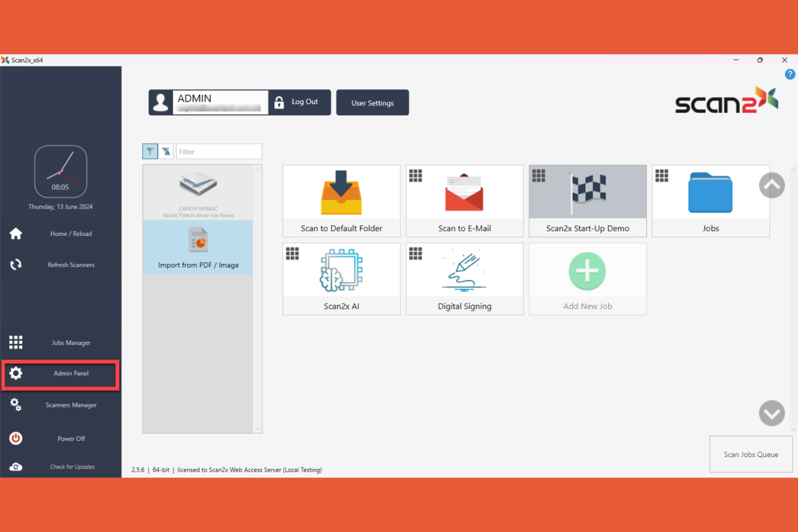Click the up chevron to page jobs up
The height and width of the screenshot is (532, 798).
coord(772,185)
